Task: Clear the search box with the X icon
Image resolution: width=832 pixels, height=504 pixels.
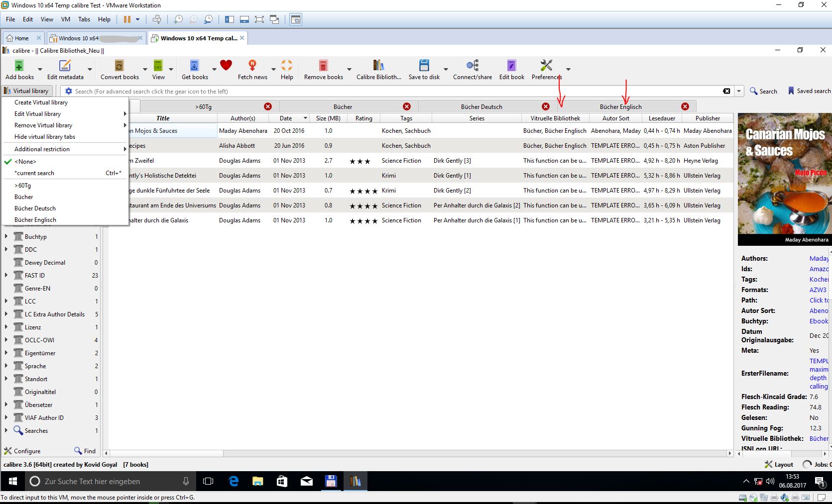Action: 727,92
